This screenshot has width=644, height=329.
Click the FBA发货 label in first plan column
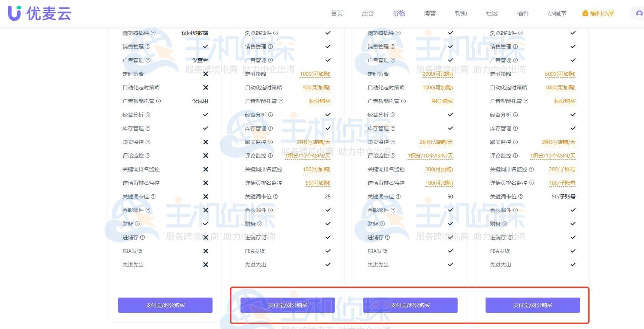click(x=132, y=251)
